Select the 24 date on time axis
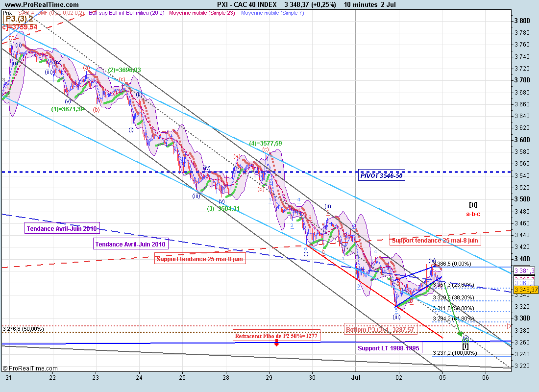 point(139,378)
